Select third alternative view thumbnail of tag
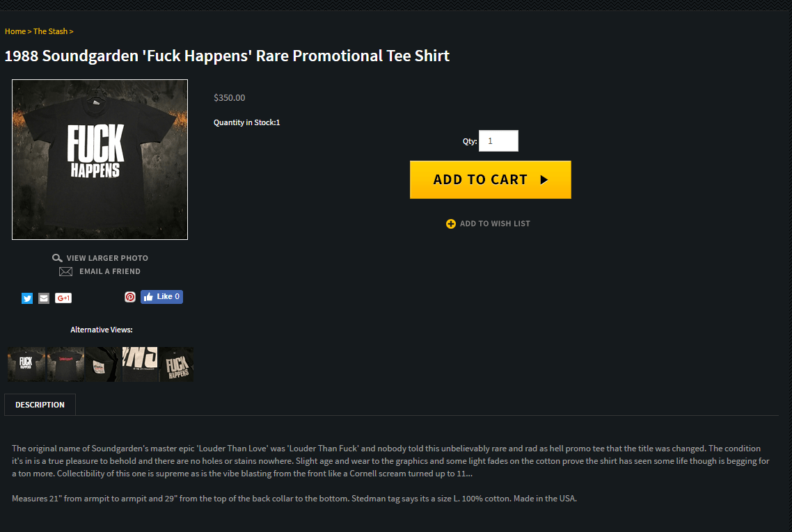This screenshot has height=532, width=792. pyautogui.click(x=104, y=364)
